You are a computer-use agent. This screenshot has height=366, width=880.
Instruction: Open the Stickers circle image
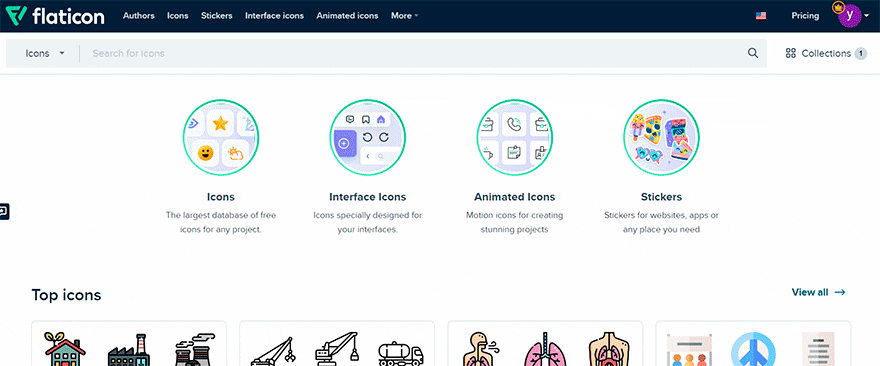click(661, 138)
